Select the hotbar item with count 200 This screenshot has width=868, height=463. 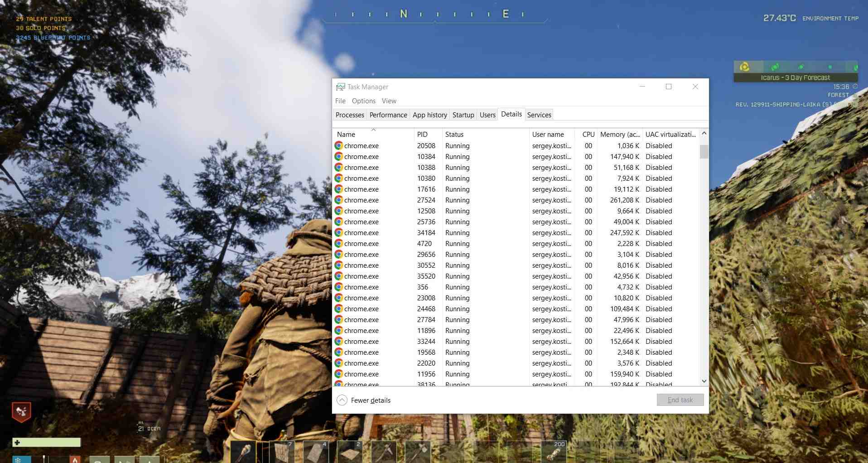pos(554,452)
